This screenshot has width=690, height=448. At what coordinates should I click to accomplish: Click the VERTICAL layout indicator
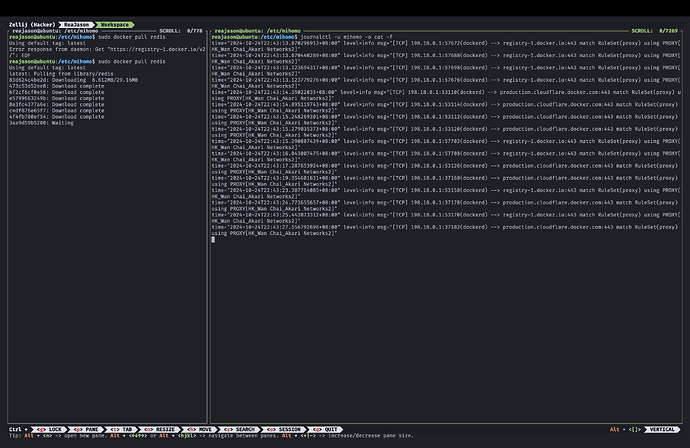[x=662, y=429]
